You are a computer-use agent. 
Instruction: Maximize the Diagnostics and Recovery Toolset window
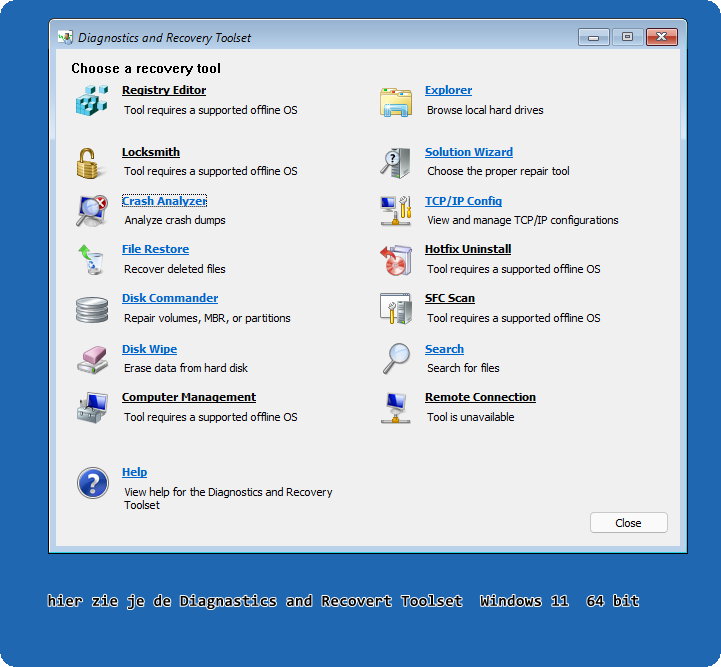coord(627,37)
